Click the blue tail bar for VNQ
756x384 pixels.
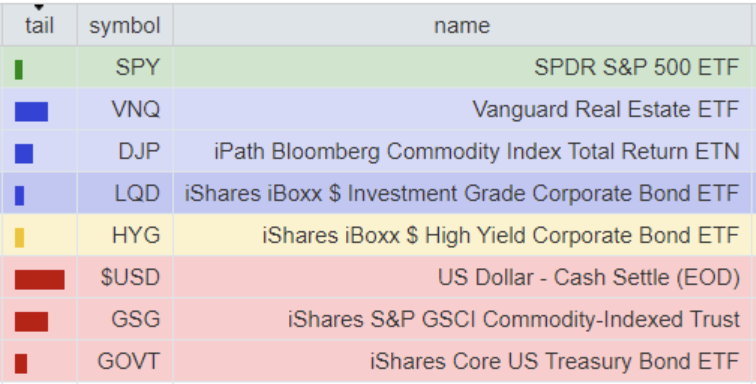[x=31, y=111]
